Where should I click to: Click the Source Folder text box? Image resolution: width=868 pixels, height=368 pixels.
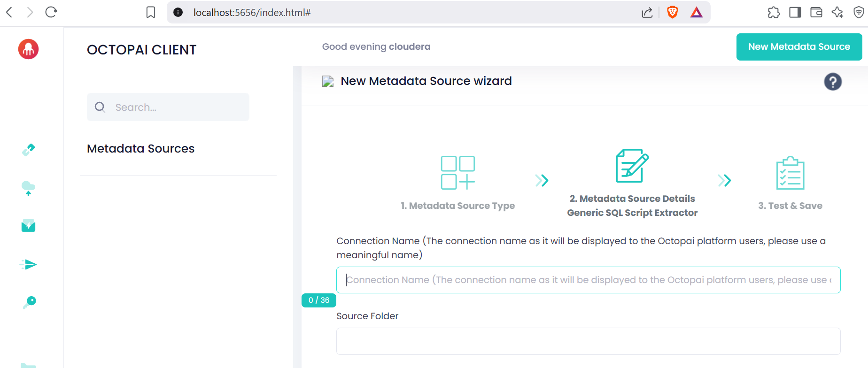[x=588, y=341]
